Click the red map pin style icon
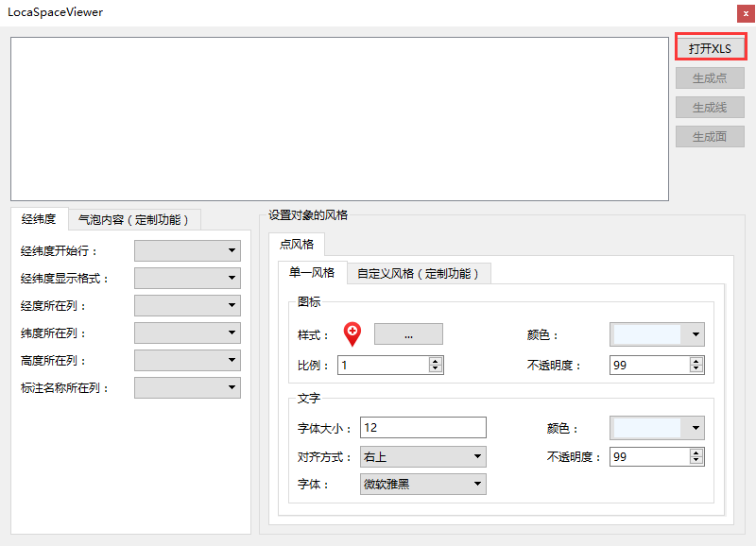This screenshot has height=546, width=756. click(352, 334)
